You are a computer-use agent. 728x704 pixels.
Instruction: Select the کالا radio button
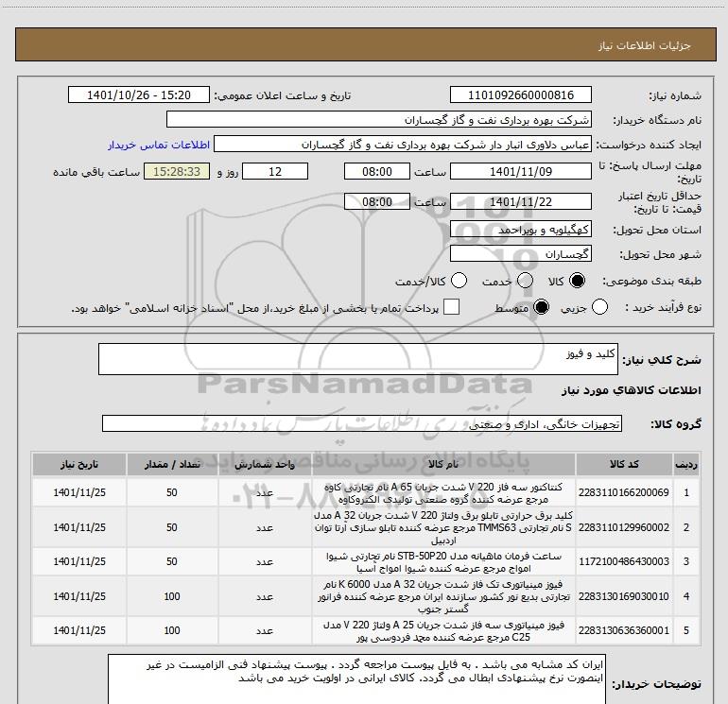pos(577,281)
